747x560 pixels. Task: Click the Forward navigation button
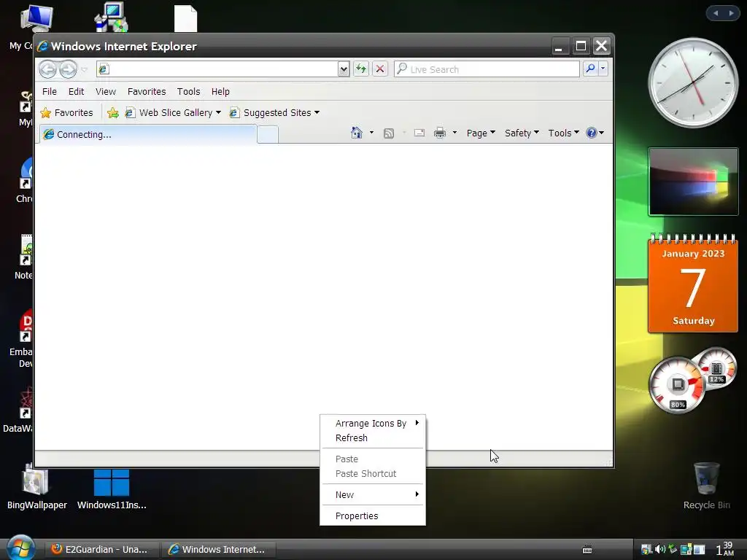[68, 69]
